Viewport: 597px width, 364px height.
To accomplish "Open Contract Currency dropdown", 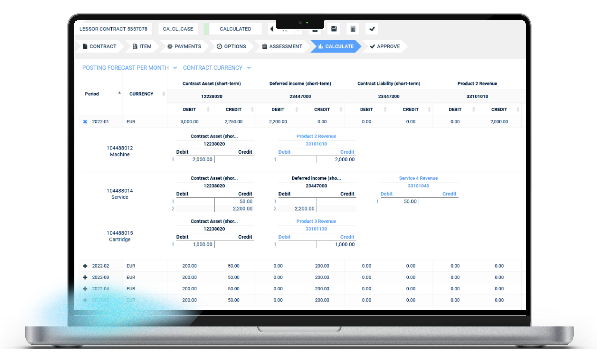I will (x=217, y=68).
